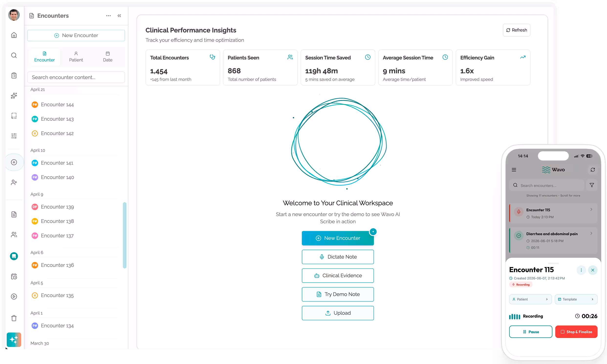Click the gradient sparkle AI button
The width and height of the screenshot is (607, 364).
[14, 340]
